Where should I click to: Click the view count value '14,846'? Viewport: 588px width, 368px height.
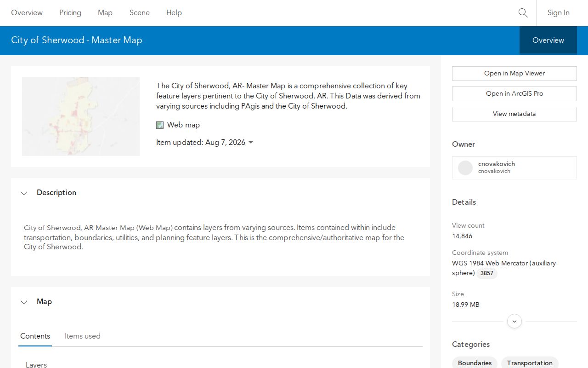pyautogui.click(x=462, y=236)
